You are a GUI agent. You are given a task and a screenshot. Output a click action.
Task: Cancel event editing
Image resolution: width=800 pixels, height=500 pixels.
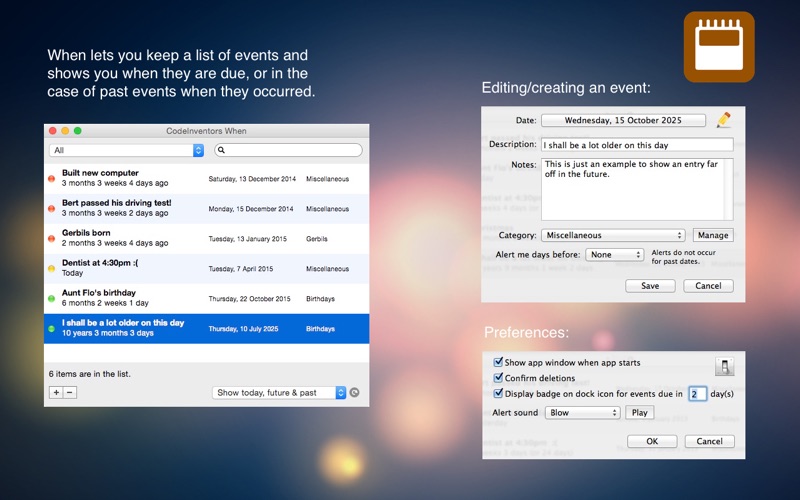coord(708,286)
